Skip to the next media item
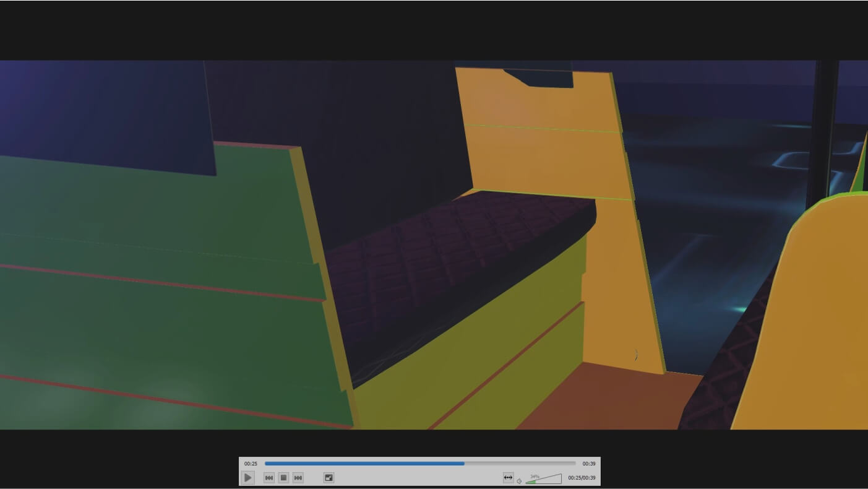Image resolution: width=868 pixels, height=489 pixels. click(298, 478)
